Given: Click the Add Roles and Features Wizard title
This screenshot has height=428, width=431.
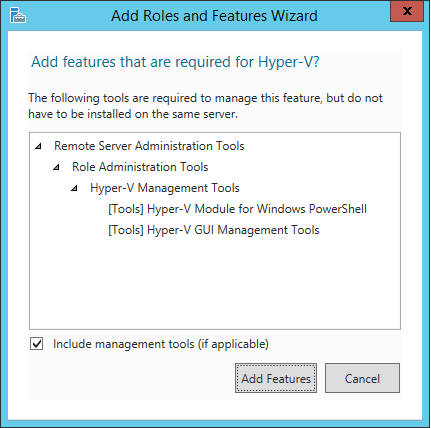Looking at the screenshot, I should tap(214, 16).
